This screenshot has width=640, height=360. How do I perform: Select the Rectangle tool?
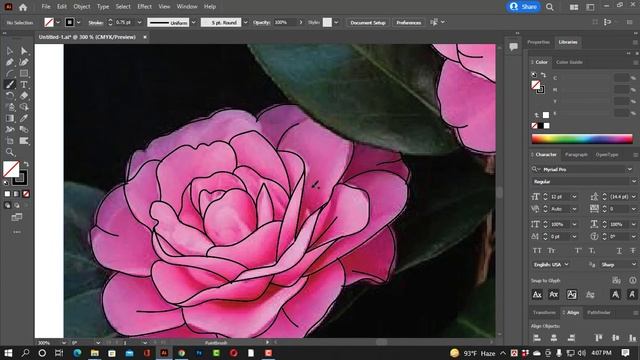pos(24,73)
